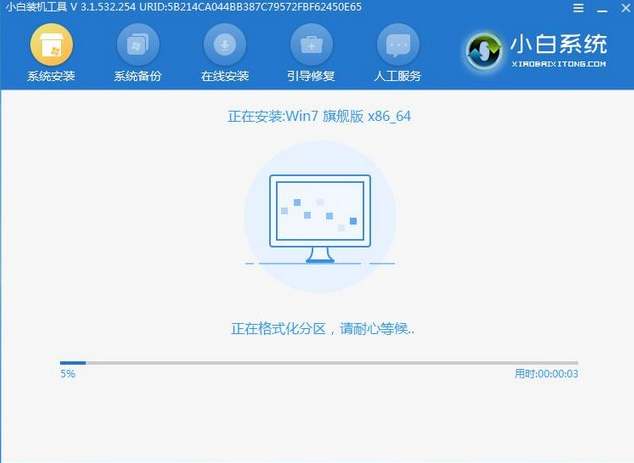Click the 引导修复 tab label
The image size is (634, 463).
[x=311, y=76]
